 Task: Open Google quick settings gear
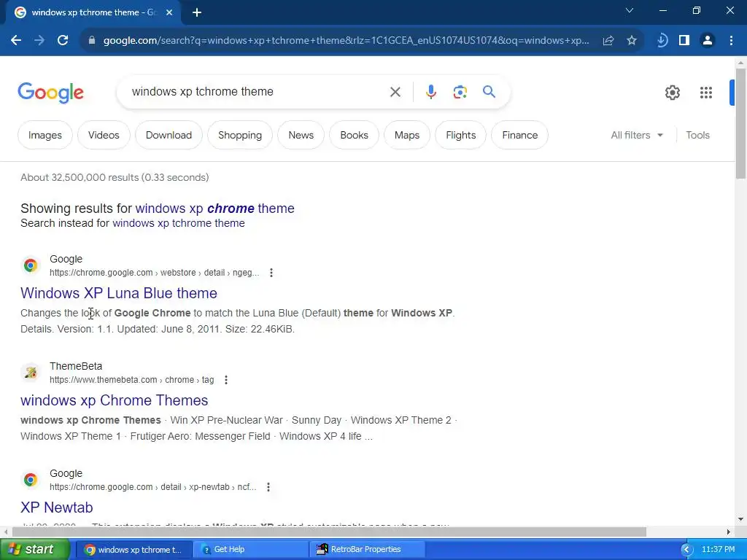pyautogui.click(x=672, y=93)
